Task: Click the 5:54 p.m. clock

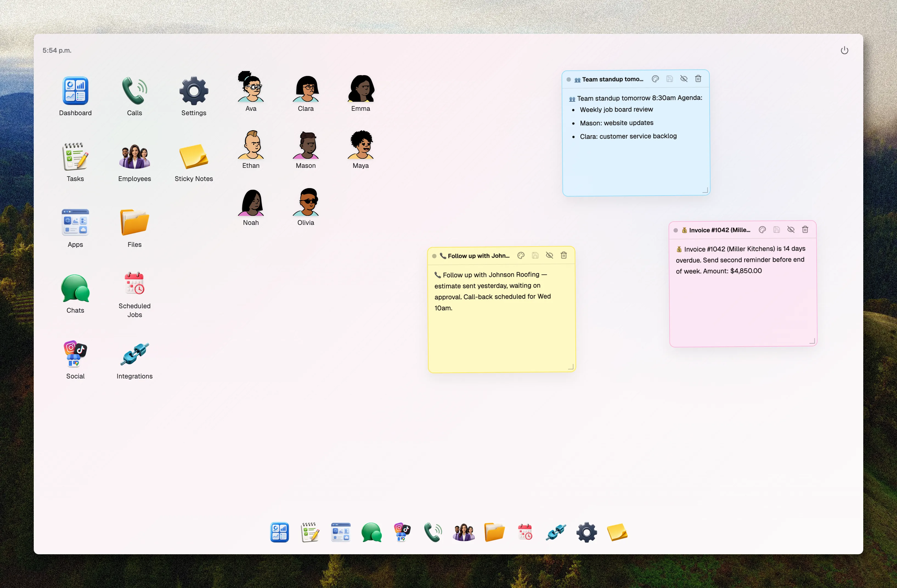Action: click(x=57, y=50)
